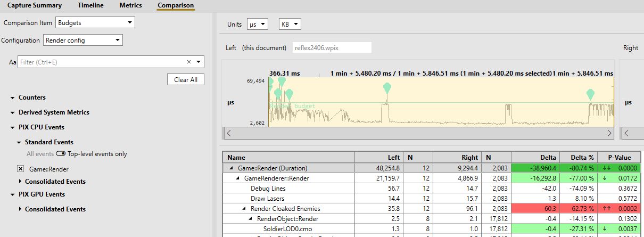Click the 0.0037 P-Value cell

click(619, 229)
